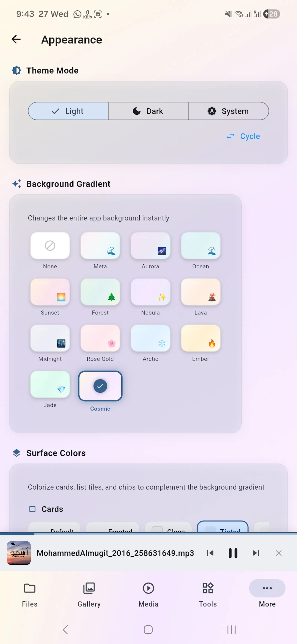Screen dimensions: 297x644
Task: Close the mini player
Action: [278, 553]
